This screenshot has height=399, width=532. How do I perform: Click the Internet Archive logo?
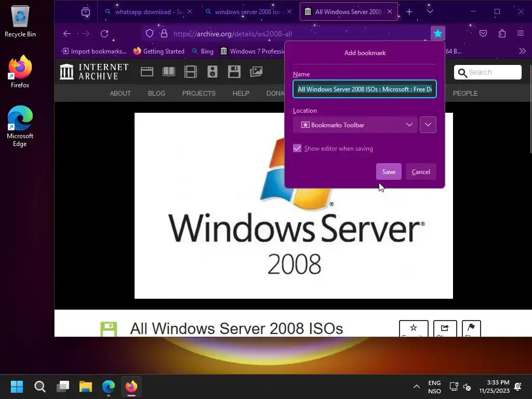tap(94, 72)
